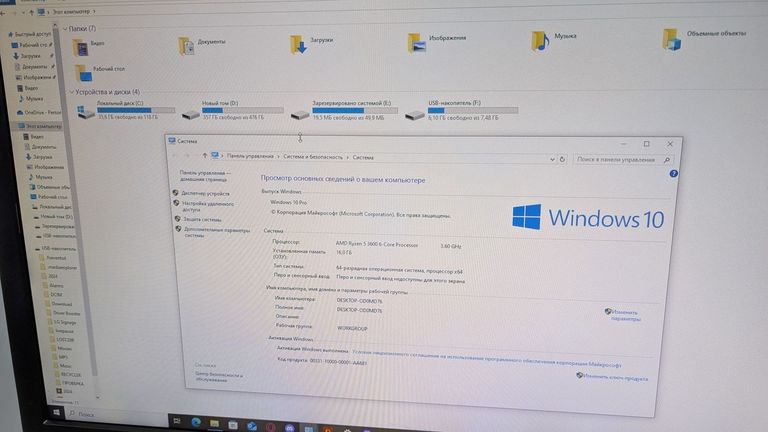Collapse Устройства и диски (4) group
The image size is (768, 432).
tap(69, 92)
